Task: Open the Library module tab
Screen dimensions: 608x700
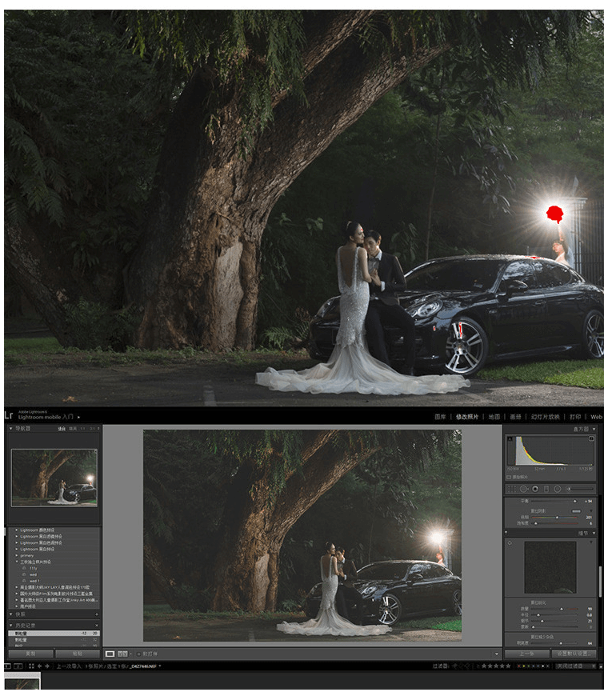Action: click(x=440, y=417)
